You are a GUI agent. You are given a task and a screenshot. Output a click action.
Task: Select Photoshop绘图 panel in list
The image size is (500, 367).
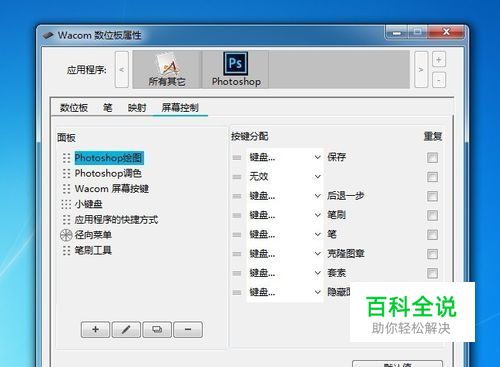pyautogui.click(x=109, y=158)
